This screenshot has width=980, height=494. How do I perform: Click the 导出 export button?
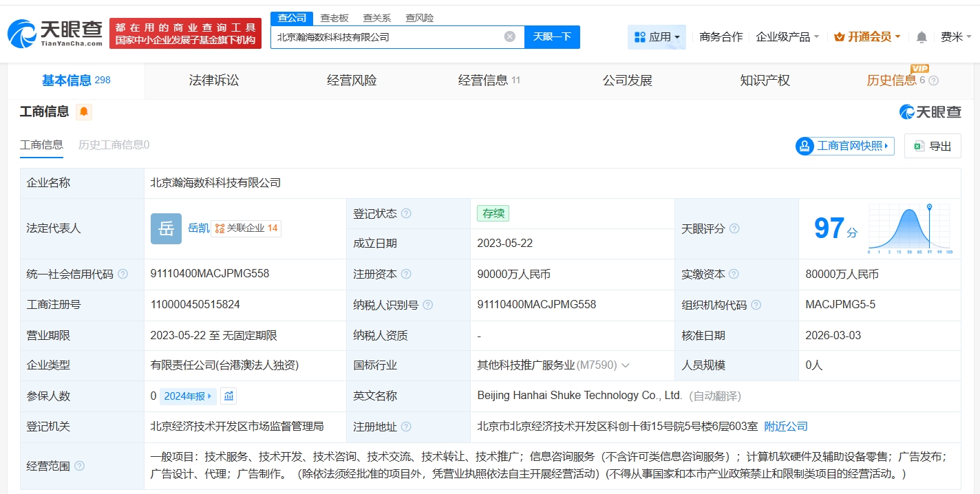[932, 146]
